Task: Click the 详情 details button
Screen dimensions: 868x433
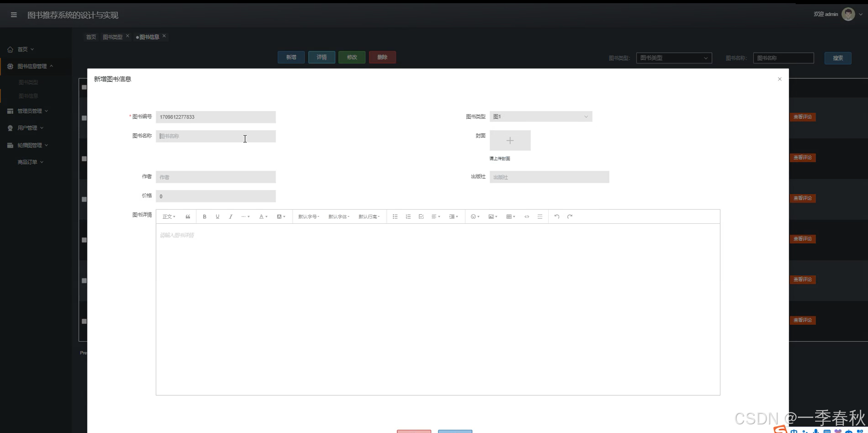Action: 322,57
